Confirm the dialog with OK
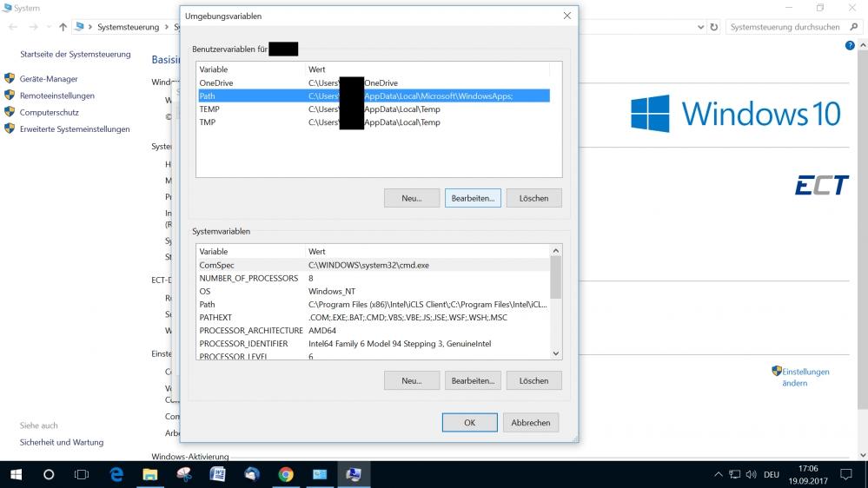This screenshot has width=868, height=488. (469, 423)
